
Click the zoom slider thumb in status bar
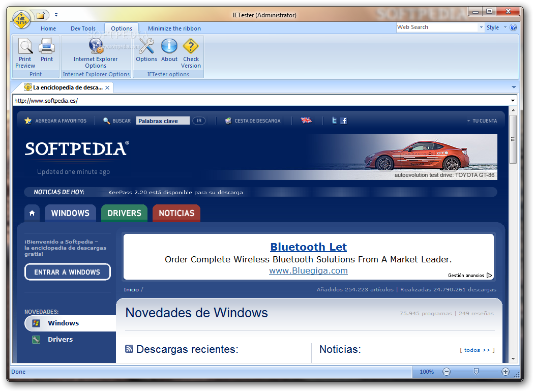coord(476,372)
